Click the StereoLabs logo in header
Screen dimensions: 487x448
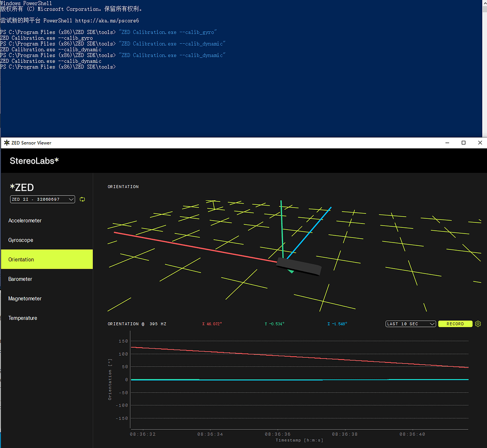point(34,161)
